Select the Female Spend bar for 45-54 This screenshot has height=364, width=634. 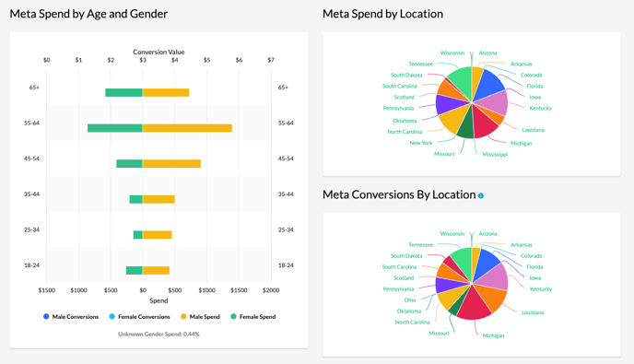[x=129, y=164]
